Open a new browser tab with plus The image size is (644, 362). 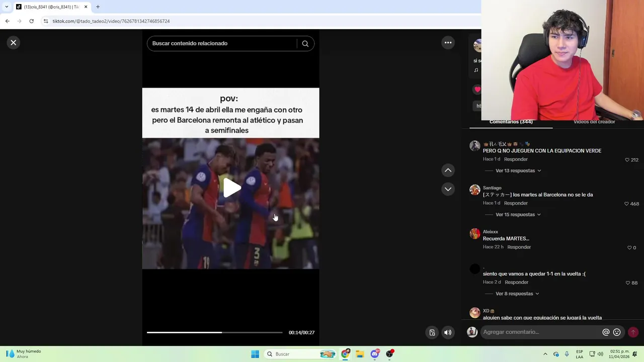coord(98,7)
